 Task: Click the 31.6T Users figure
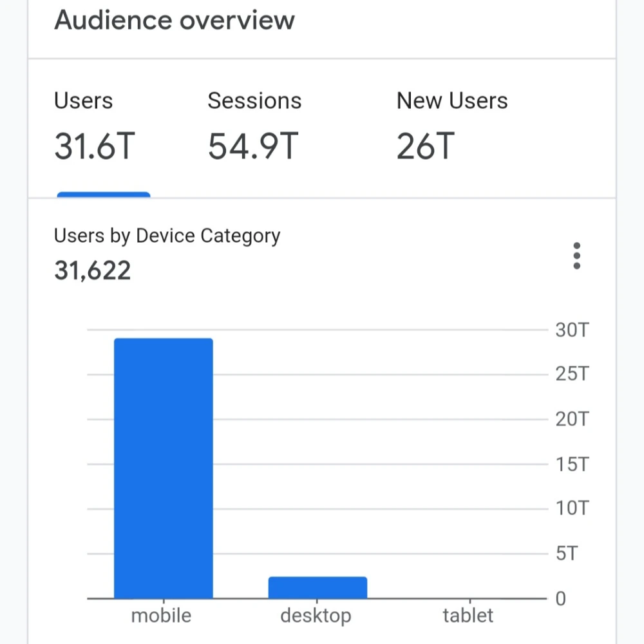click(x=94, y=146)
